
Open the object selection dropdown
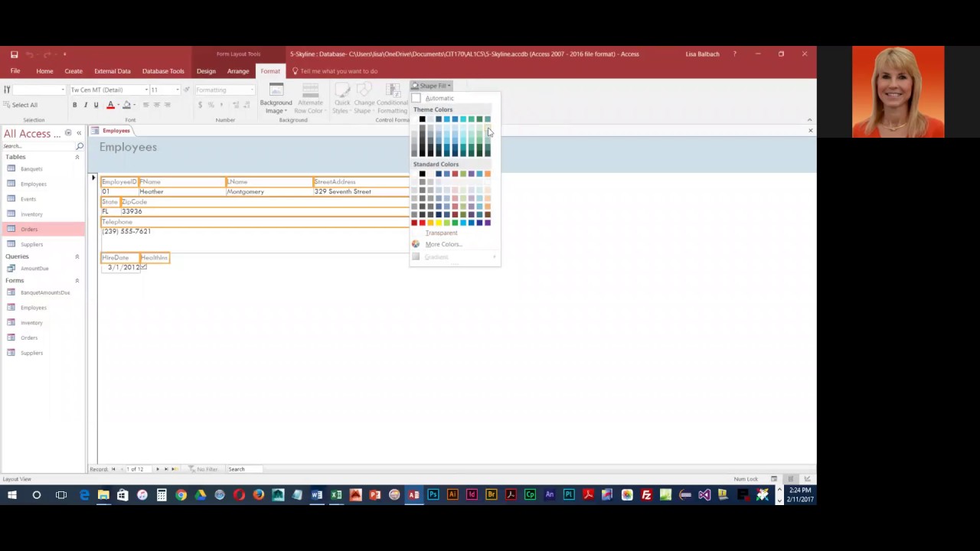pyautogui.click(x=63, y=90)
